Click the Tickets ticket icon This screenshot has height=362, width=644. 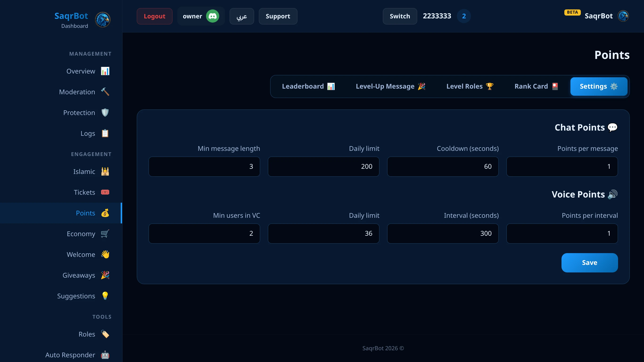pyautogui.click(x=105, y=192)
